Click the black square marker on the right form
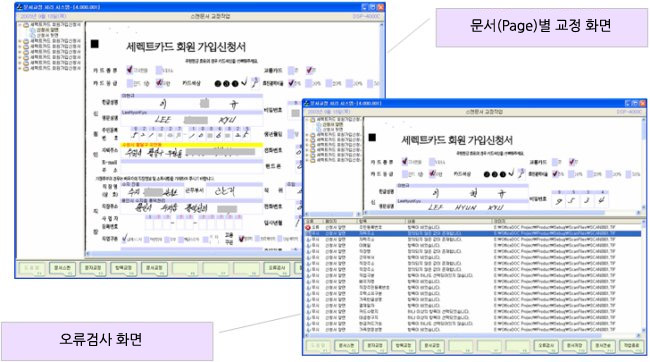 [372, 137]
